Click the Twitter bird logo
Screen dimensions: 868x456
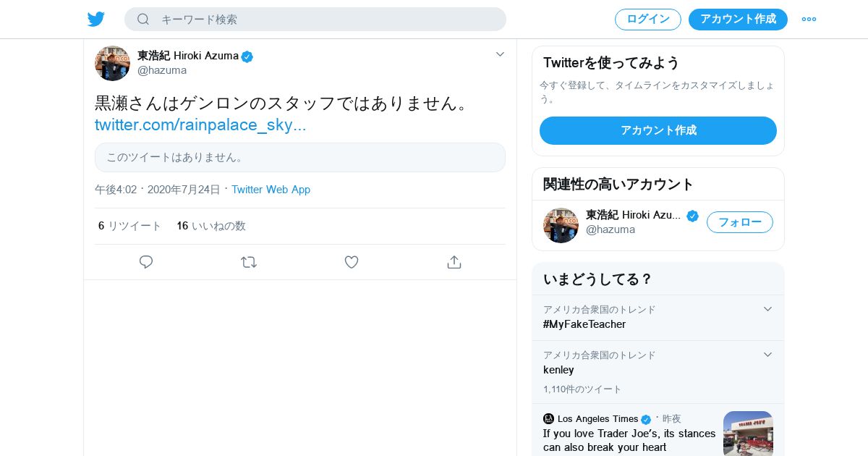(x=96, y=20)
